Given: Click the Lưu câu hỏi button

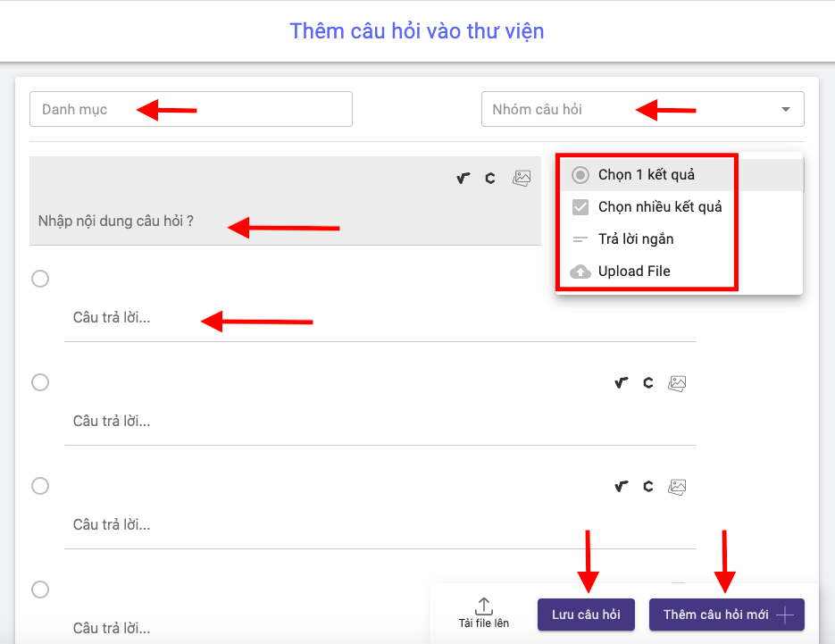Looking at the screenshot, I should [x=586, y=615].
